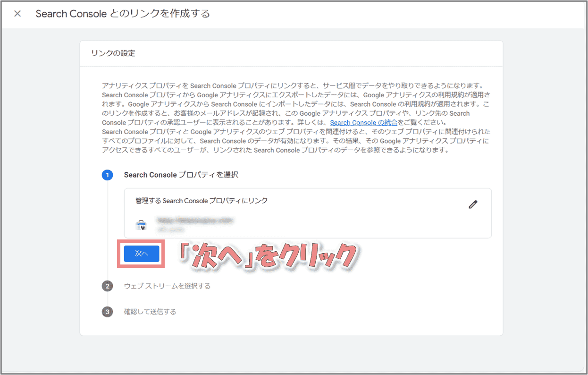Click the blurred subtitle under the property URL
This screenshot has height=375, width=588.
point(171,230)
